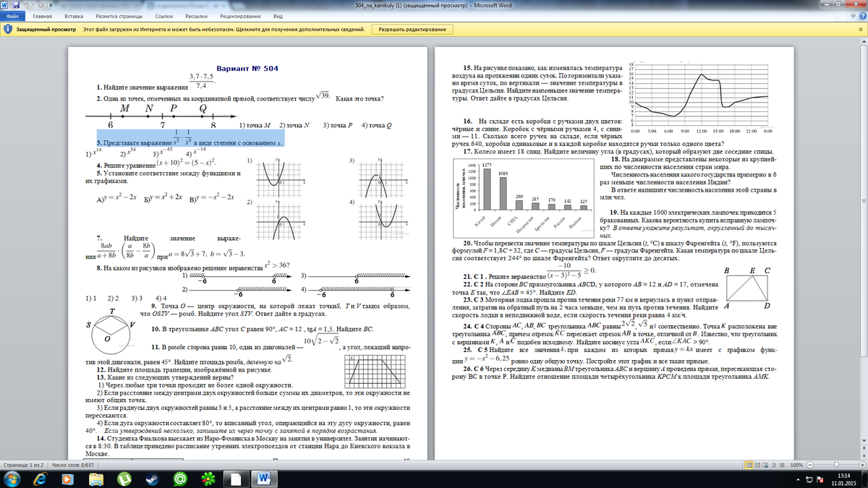Image resolution: width=868 pixels, height=488 pixels.
Task: Click the highlighted task 3 text line
Action: pos(190,137)
